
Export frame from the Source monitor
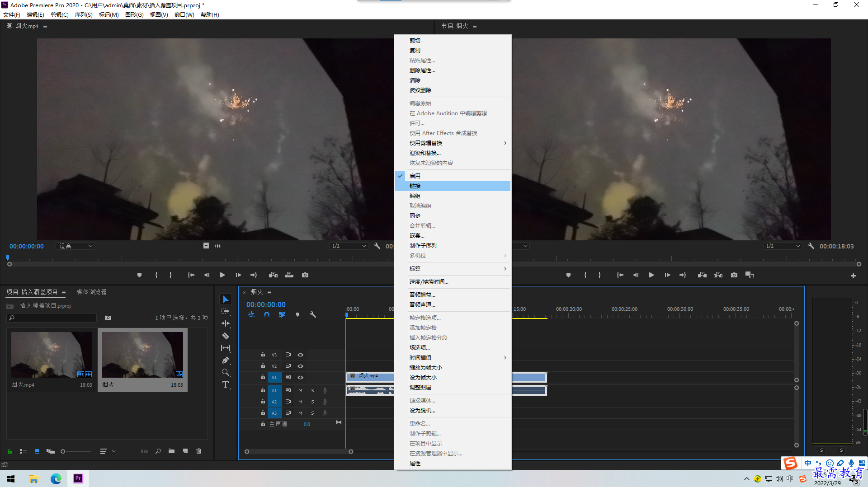(x=305, y=275)
